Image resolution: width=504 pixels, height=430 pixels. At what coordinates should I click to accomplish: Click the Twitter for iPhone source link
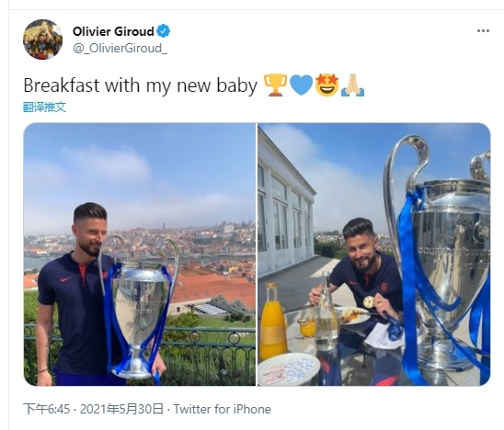[222, 409]
